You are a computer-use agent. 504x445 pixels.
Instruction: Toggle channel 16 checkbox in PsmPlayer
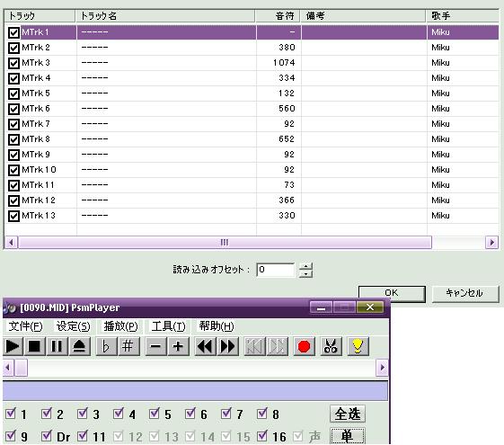coord(262,436)
